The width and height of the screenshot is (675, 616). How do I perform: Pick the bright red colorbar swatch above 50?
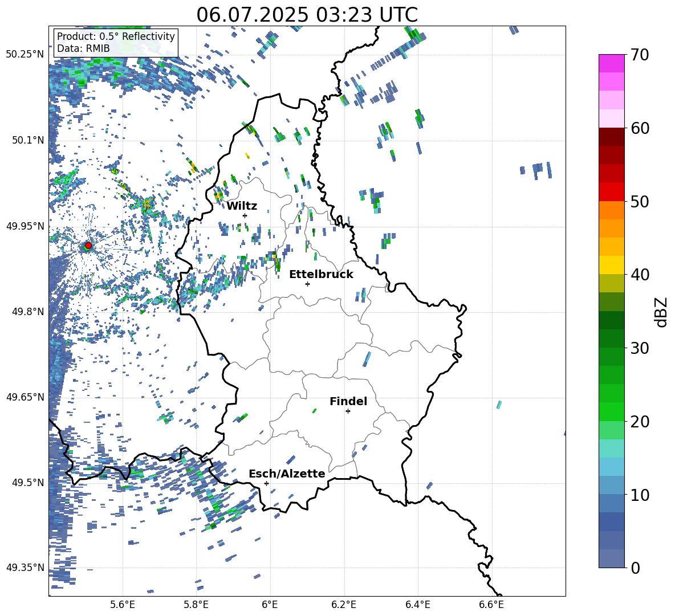pos(611,192)
